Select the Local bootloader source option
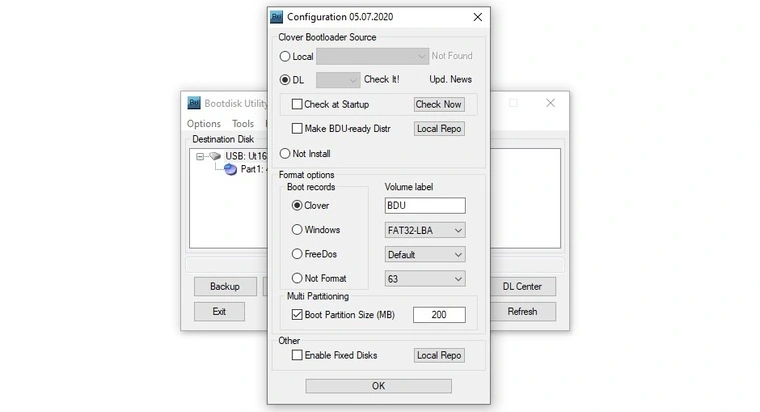Screen dimensions: 760x412 (x=286, y=57)
